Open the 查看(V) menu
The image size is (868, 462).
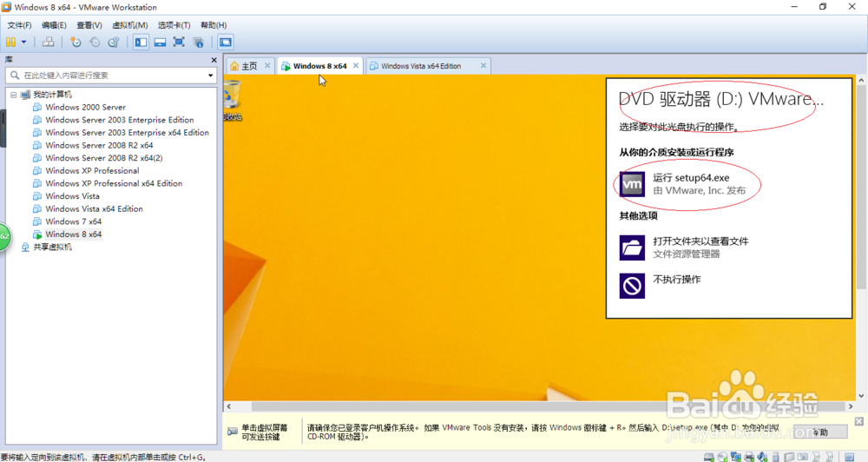point(89,25)
